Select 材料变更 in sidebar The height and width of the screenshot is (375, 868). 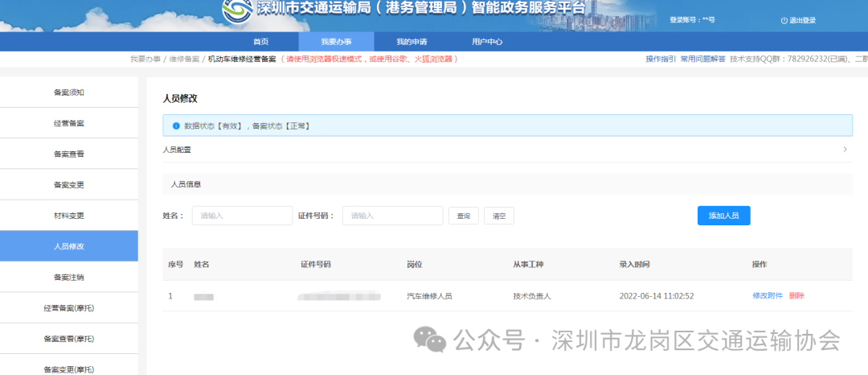(68, 216)
